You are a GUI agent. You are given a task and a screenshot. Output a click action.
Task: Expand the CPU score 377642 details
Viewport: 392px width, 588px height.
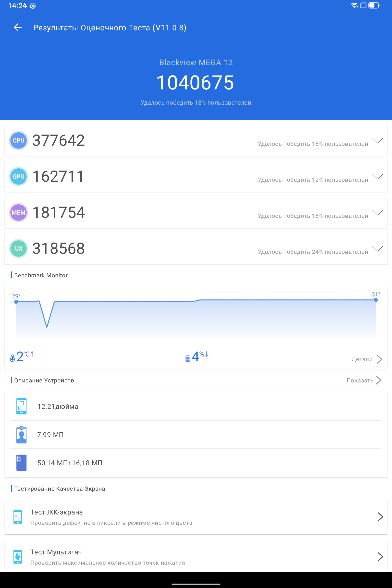[x=378, y=140]
